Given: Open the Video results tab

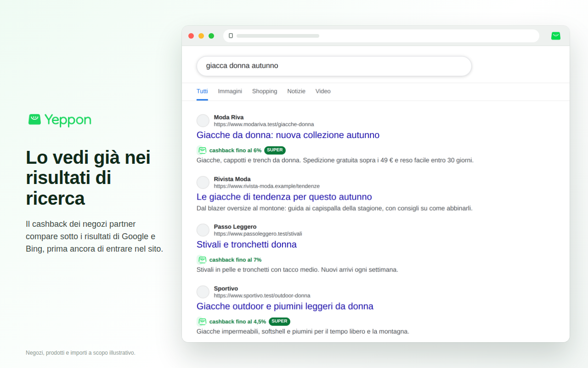Looking at the screenshot, I should point(323,91).
